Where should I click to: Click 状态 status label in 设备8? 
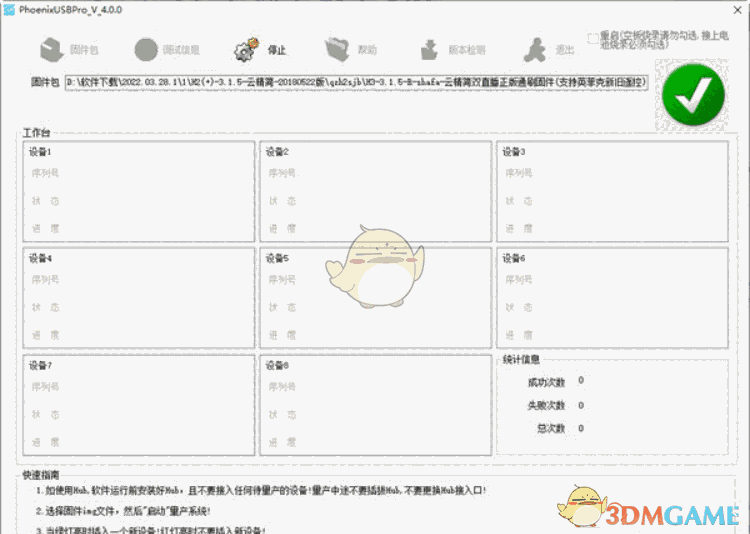[282, 415]
